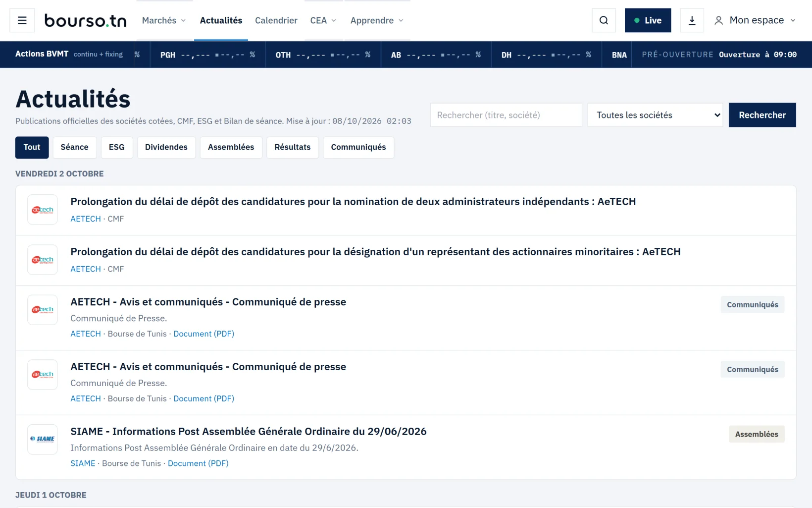
Task: Click the SIAME company link
Action: point(83,463)
